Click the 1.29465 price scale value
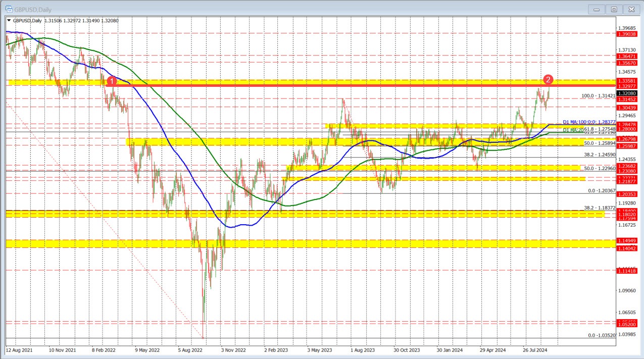This screenshot has width=644, height=359. pos(626,116)
